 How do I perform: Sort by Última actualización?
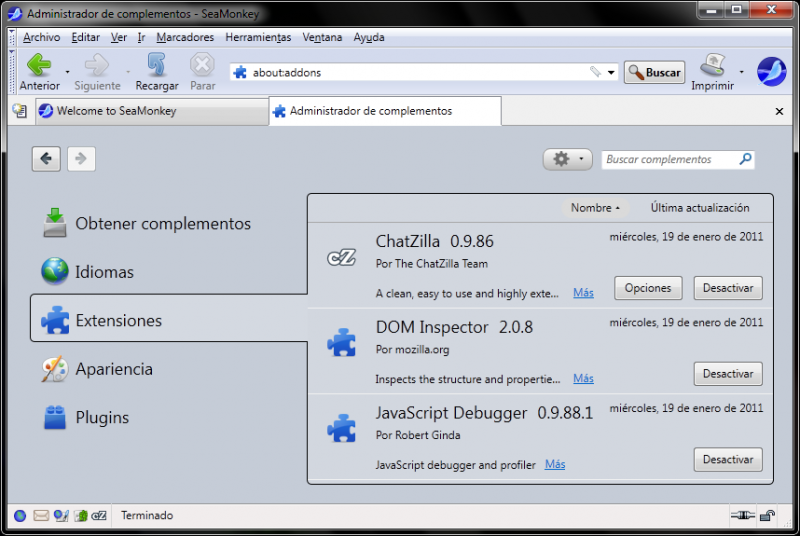pyautogui.click(x=699, y=208)
